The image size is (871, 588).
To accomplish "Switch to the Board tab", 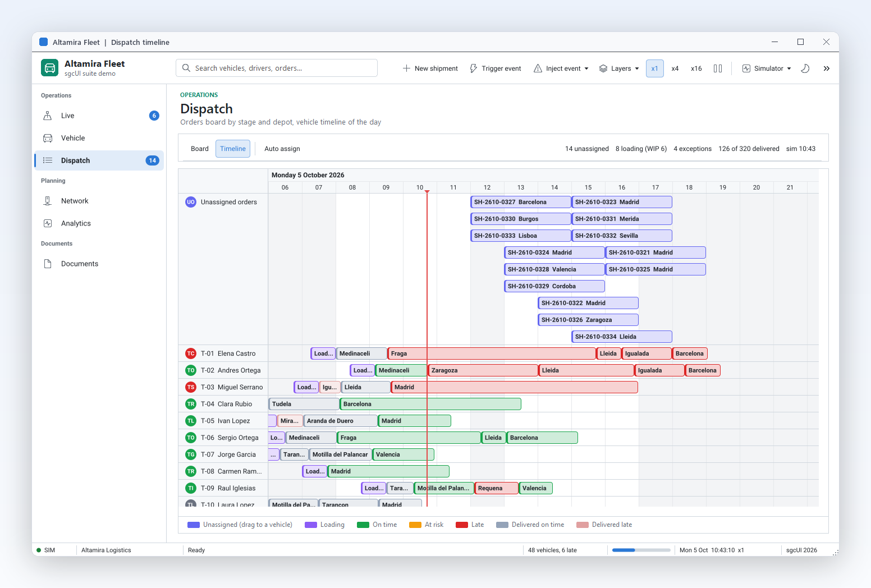I will click(x=200, y=149).
